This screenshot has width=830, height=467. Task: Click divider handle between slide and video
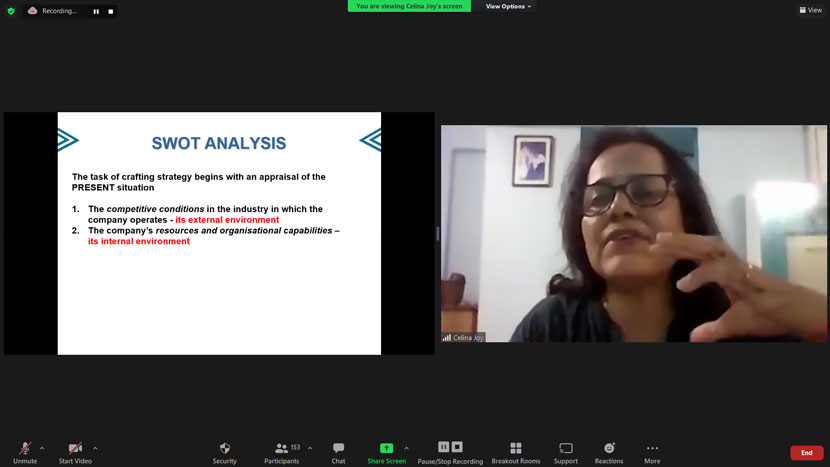(x=437, y=234)
